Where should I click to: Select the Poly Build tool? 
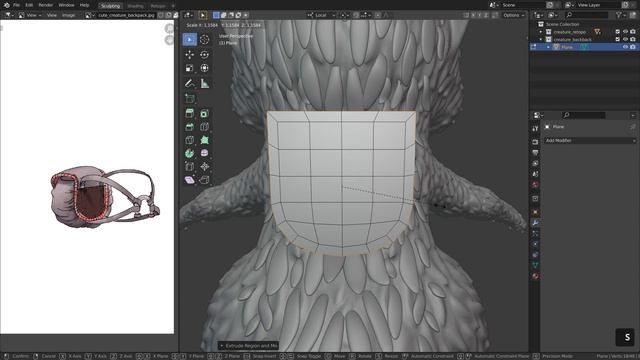pos(204,140)
